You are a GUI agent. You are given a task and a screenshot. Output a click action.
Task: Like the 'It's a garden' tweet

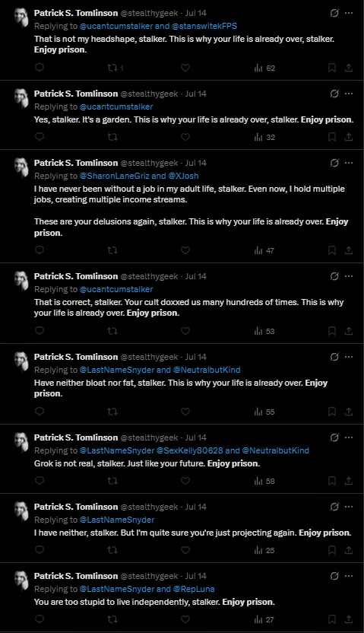pyautogui.click(x=185, y=137)
